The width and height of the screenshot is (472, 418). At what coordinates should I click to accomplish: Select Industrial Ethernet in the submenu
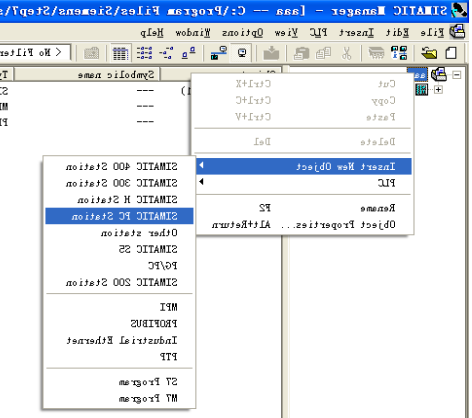pos(119,340)
